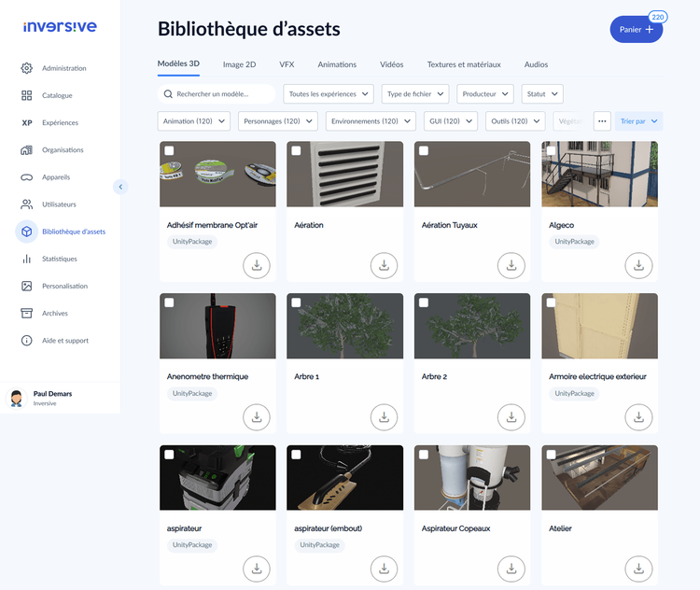Open Type de fichier dropdown
700x590 pixels.
pyautogui.click(x=415, y=94)
